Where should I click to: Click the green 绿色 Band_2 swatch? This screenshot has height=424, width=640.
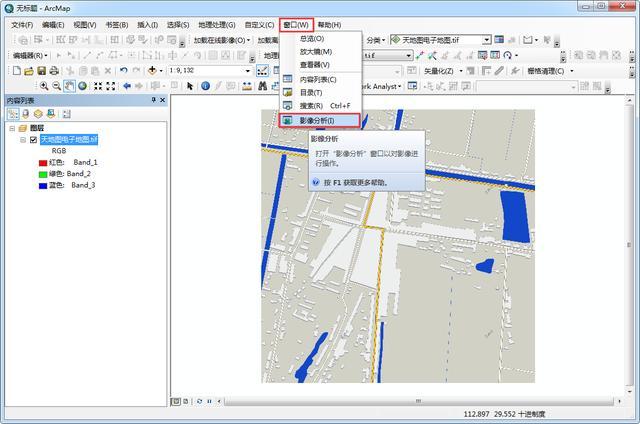point(43,174)
